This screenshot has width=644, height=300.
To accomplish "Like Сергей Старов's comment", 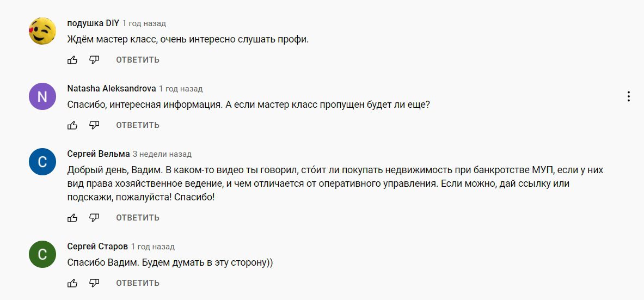I will click(x=72, y=283).
